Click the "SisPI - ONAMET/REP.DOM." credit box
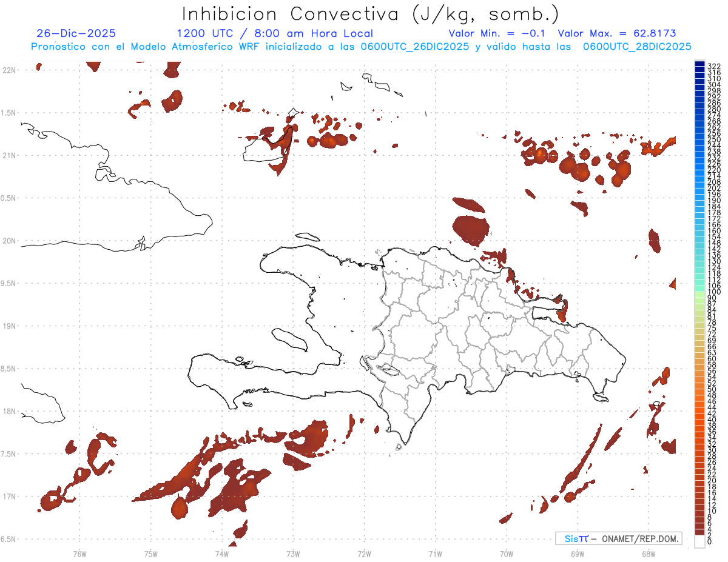The height and width of the screenshot is (562, 728). pos(619,538)
